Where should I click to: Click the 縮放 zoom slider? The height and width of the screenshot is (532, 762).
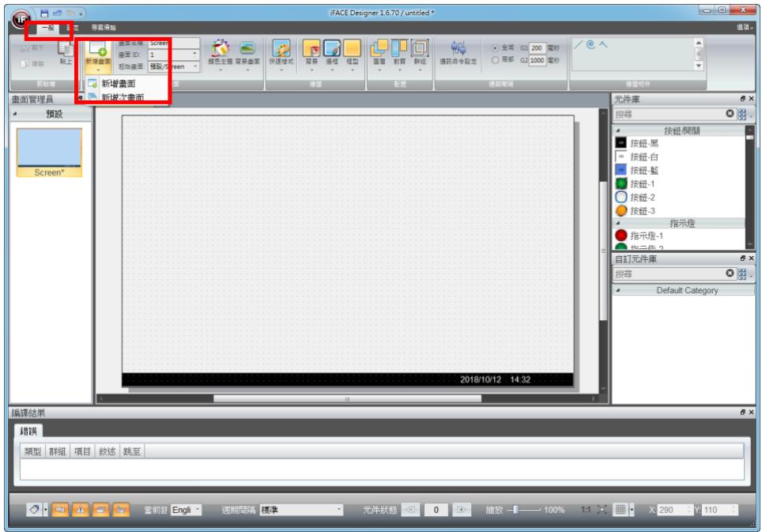(x=524, y=510)
